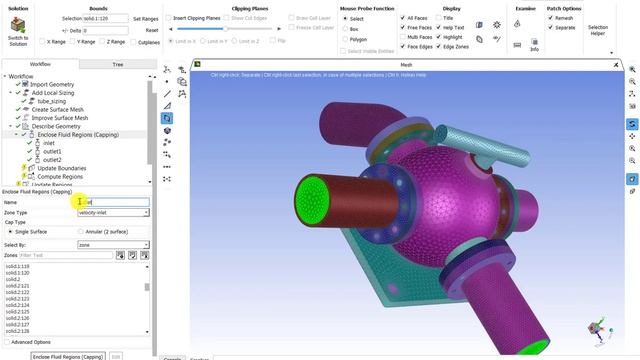
Task: Click the Set Ranges button
Action: (x=146, y=19)
